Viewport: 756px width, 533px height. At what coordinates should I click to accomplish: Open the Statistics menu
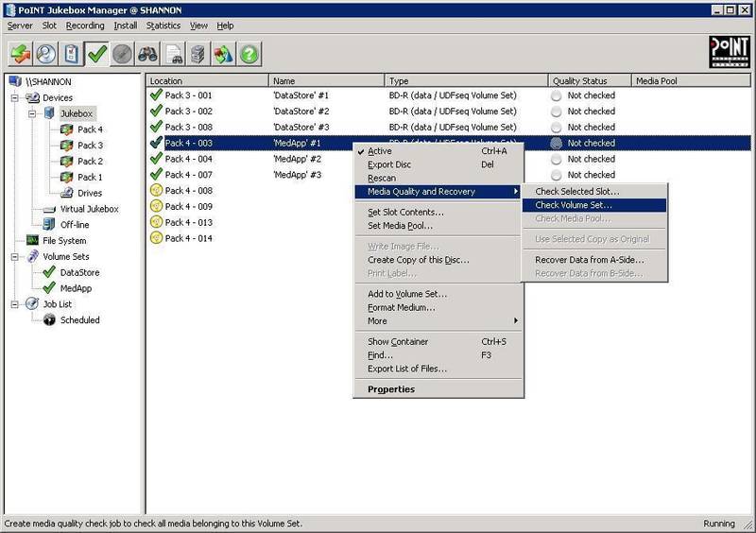point(163,26)
